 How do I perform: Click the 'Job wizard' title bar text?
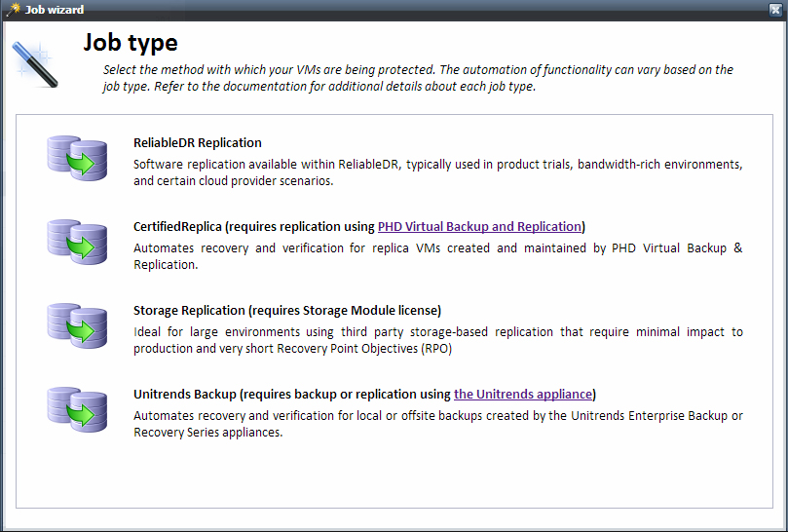click(x=55, y=10)
